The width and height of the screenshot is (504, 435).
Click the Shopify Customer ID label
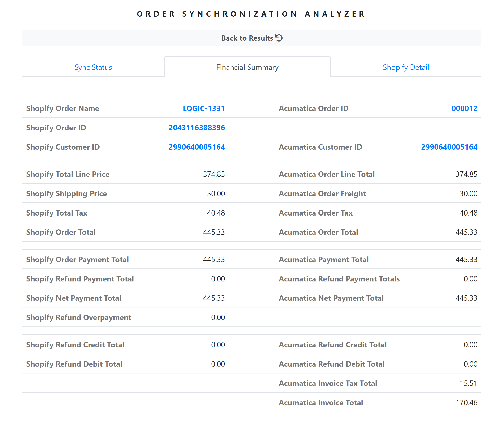click(x=63, y=147)
